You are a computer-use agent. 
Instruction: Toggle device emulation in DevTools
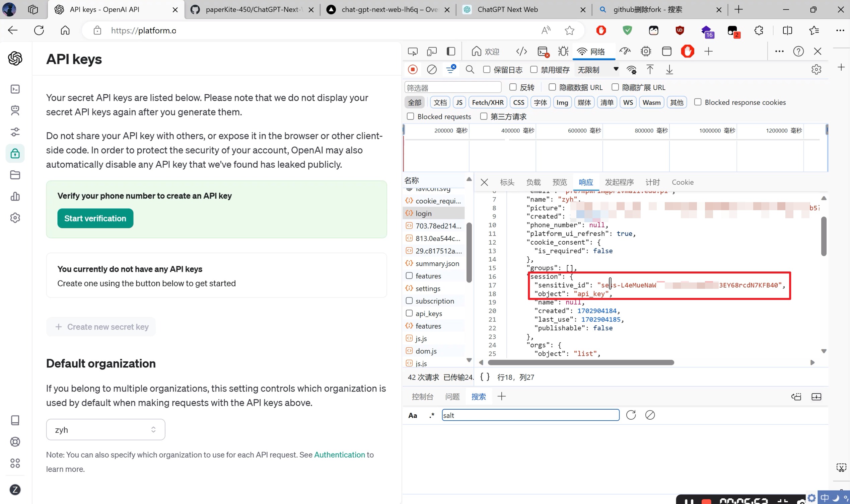[432, 51]
